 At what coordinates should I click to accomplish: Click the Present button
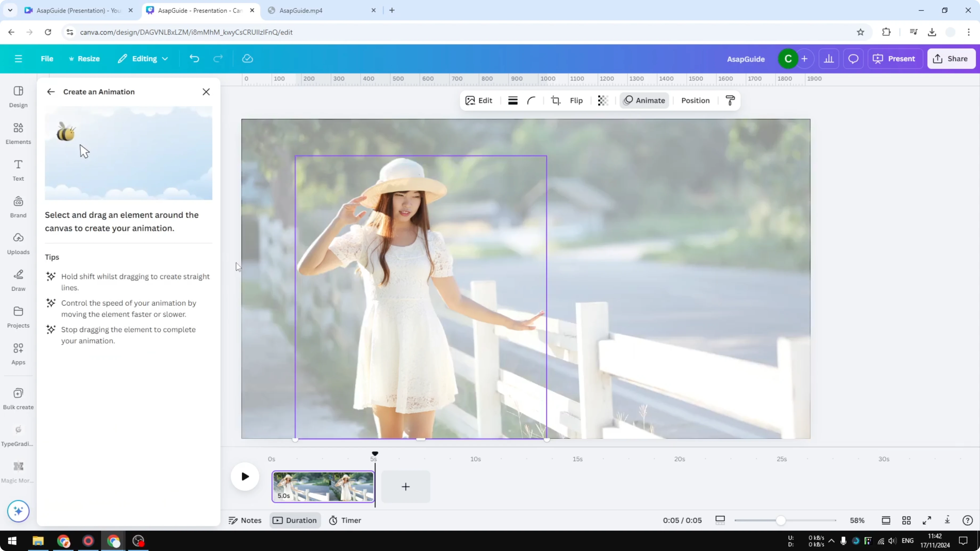tap(895, 59)
